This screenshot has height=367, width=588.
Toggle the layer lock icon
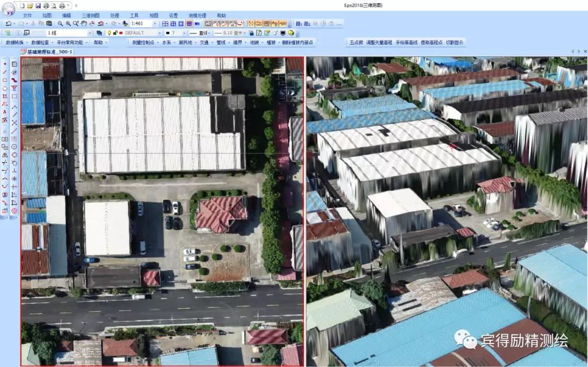pos(114,33)
